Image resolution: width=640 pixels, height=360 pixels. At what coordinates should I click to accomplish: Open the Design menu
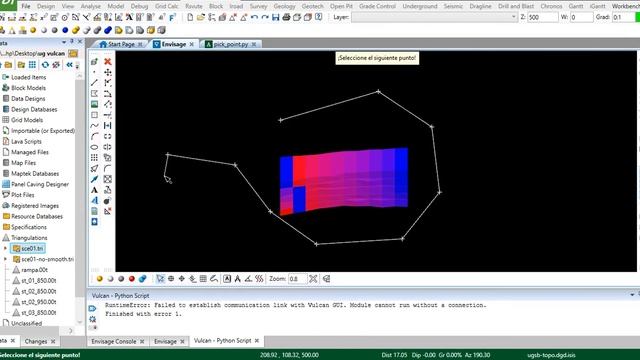(x=46, y=6)
